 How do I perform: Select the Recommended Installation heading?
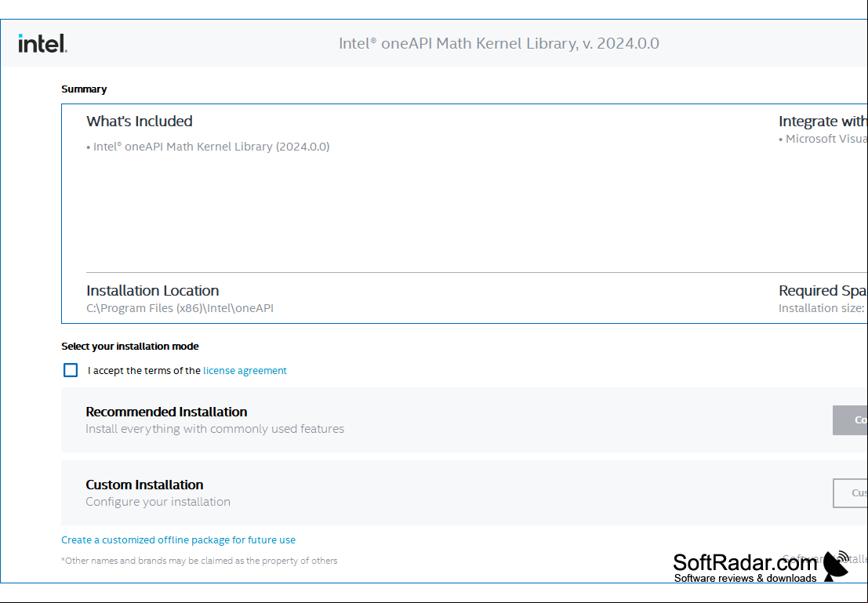point(166,412)
